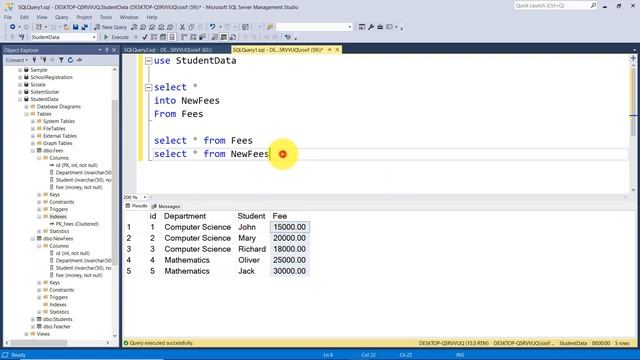Click the dbo.NewFees table icon

pos(39,238)
